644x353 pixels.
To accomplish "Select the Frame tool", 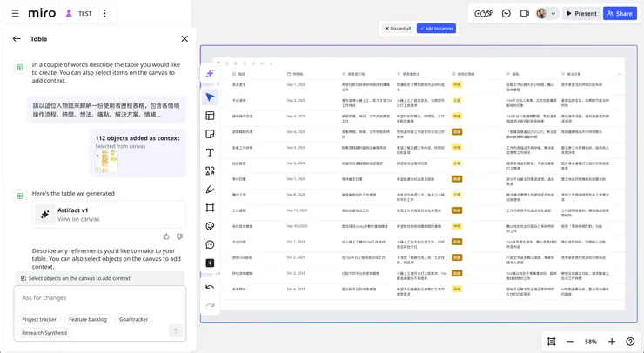I will click(x=210, y=208).
